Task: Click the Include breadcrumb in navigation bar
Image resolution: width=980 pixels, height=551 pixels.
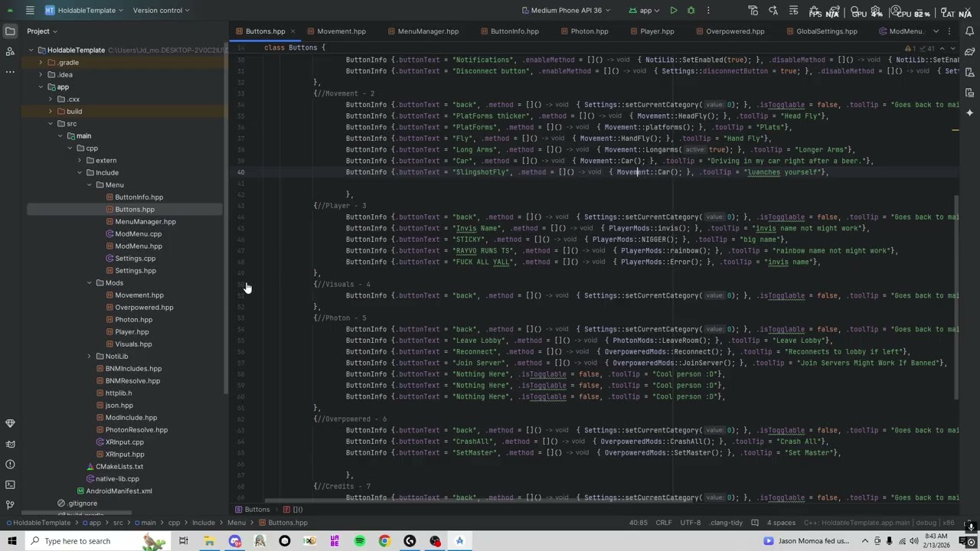Action: [x=204, y=523]
